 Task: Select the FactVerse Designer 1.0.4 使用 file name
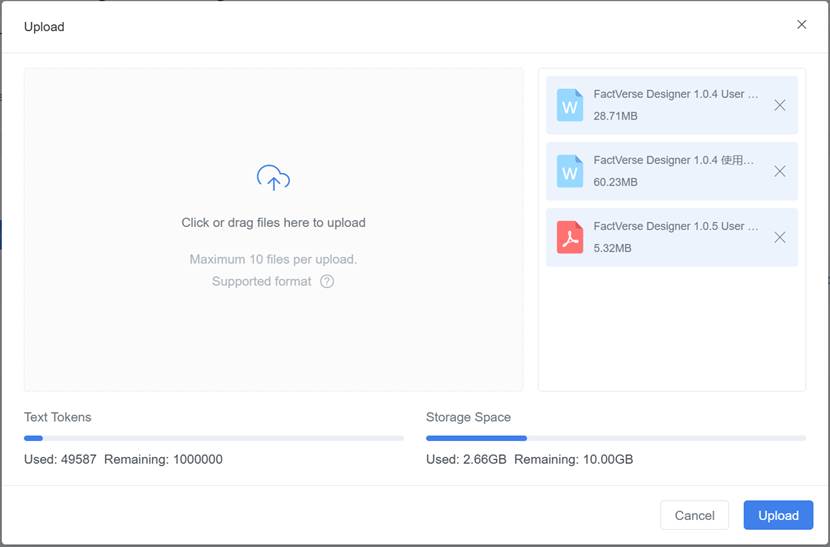(x=673, y=160)
